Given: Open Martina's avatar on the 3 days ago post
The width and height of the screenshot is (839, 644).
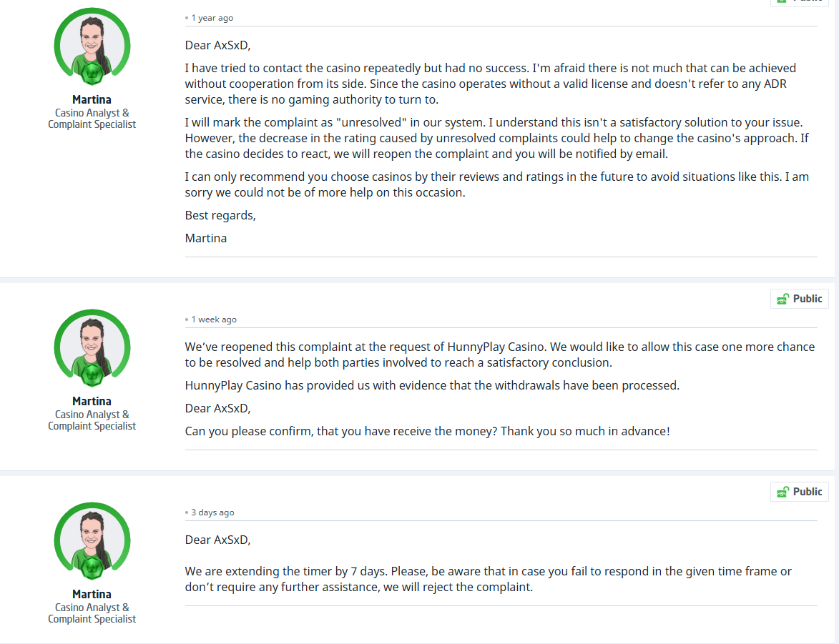Looking at the screenshot, I should click(x=92, y=541).
